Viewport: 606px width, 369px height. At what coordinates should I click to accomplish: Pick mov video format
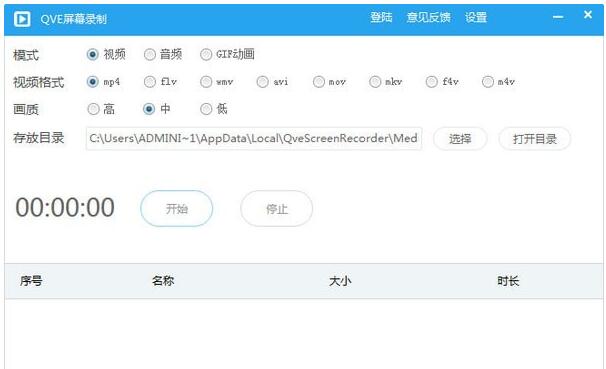pos(319,82)
